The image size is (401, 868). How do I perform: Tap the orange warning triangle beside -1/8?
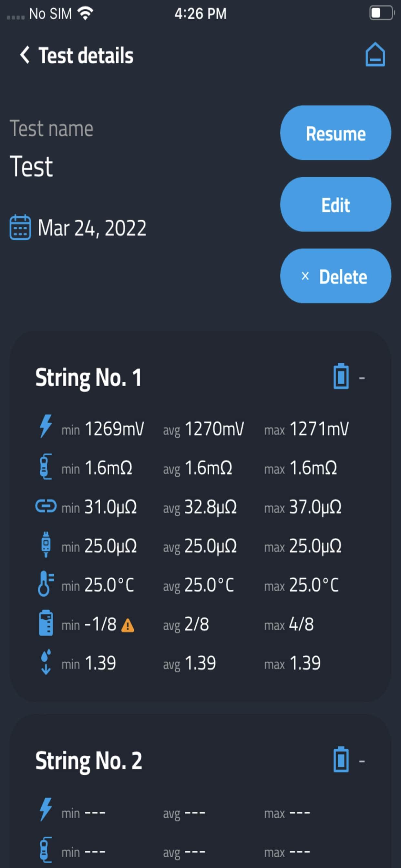click(x=128, y=626)
